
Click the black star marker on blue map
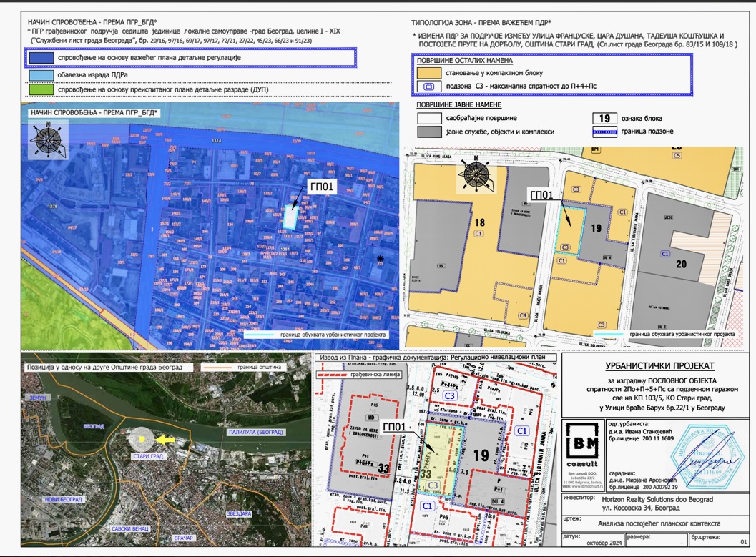click(380, 258)
